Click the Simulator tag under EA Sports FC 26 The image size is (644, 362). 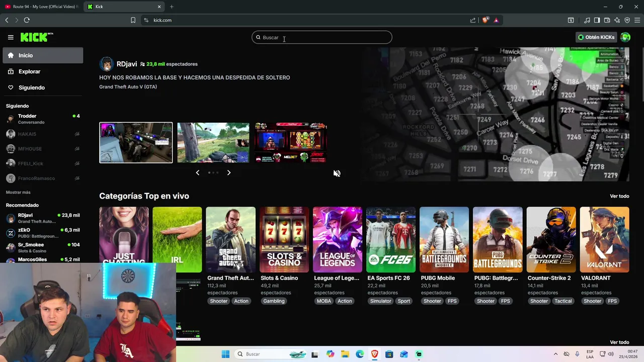381,301
